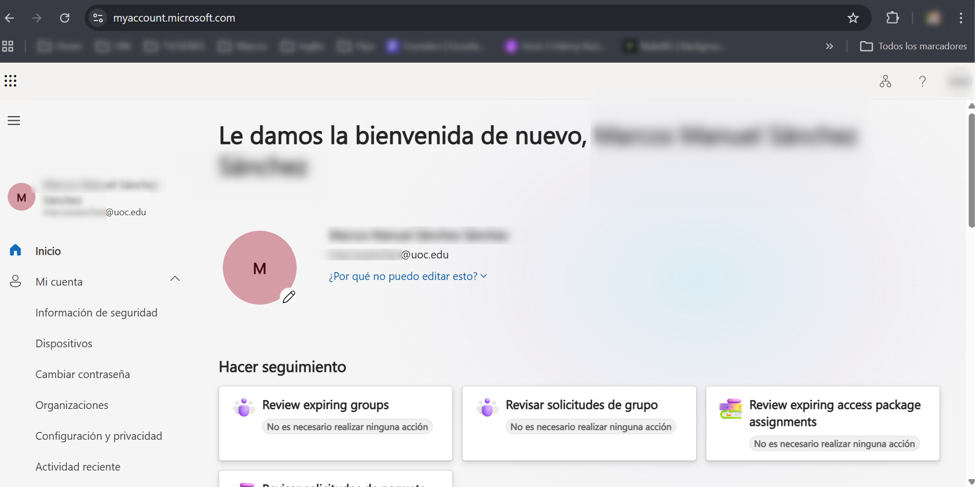Screen dimensions: 980x487
Task: Open Configuración y privacidad
Action: pos(99,436)
